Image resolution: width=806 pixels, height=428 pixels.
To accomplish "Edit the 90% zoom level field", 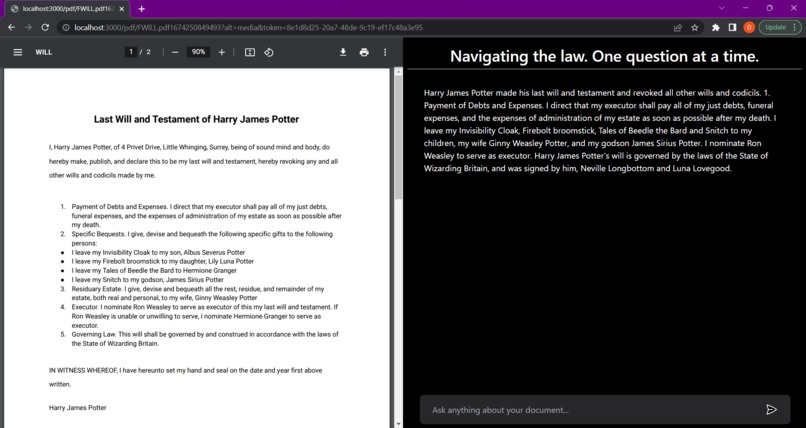I will 198,52.
